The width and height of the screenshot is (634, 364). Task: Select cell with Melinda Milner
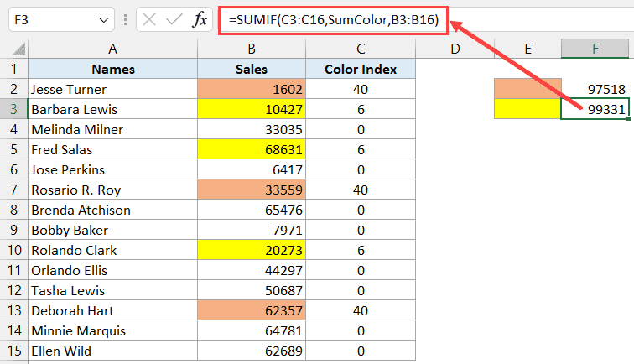tap(113, 129)
